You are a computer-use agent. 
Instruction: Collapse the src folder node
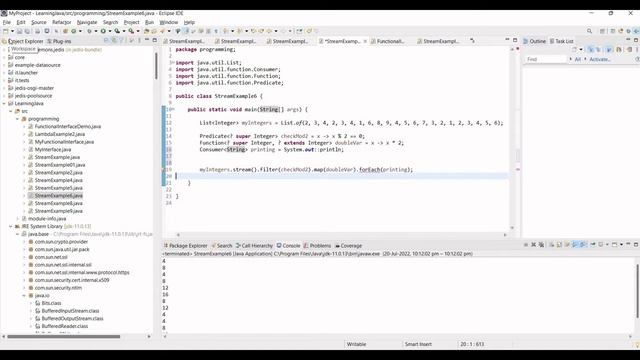(11, 111)
